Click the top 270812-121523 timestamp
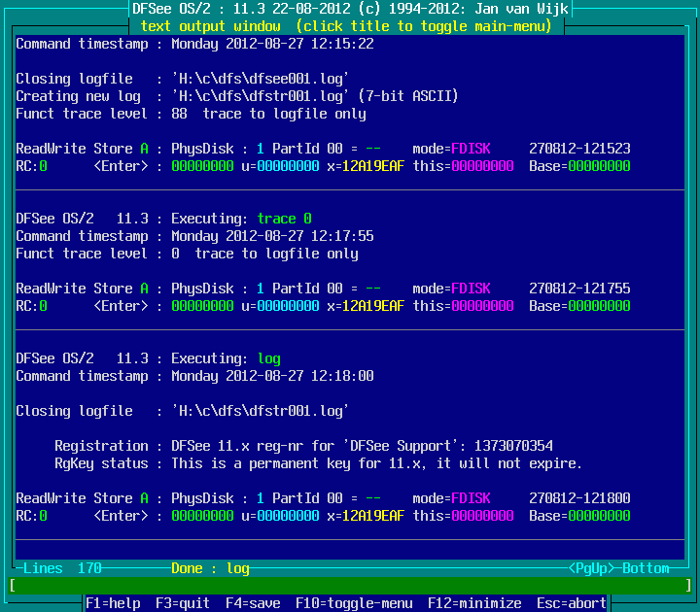Screen dimensions: 700x612 tap(579, 149)
